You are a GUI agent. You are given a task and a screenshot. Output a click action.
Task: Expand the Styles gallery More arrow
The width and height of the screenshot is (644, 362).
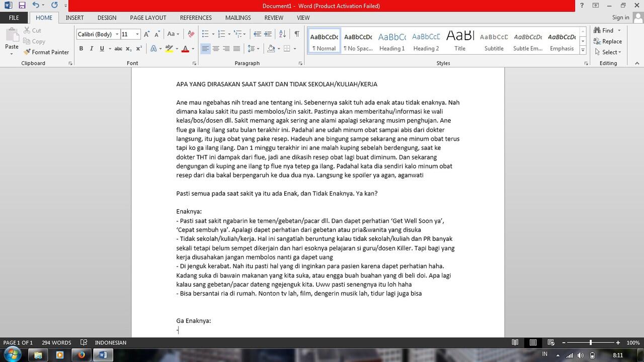(x=583, y=50)
